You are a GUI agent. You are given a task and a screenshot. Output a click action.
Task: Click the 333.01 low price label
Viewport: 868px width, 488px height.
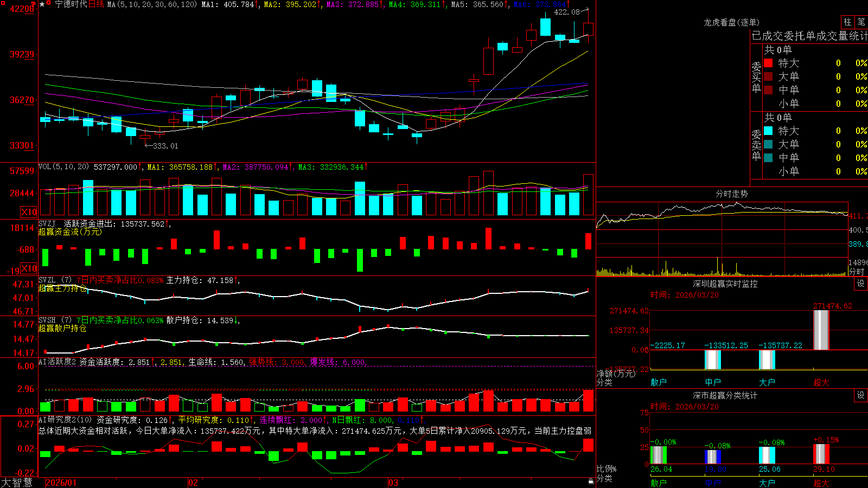[x=165, y=146]
